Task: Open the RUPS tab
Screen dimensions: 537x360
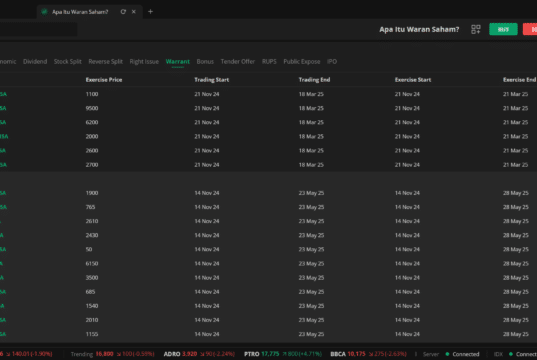Action: 269,62
